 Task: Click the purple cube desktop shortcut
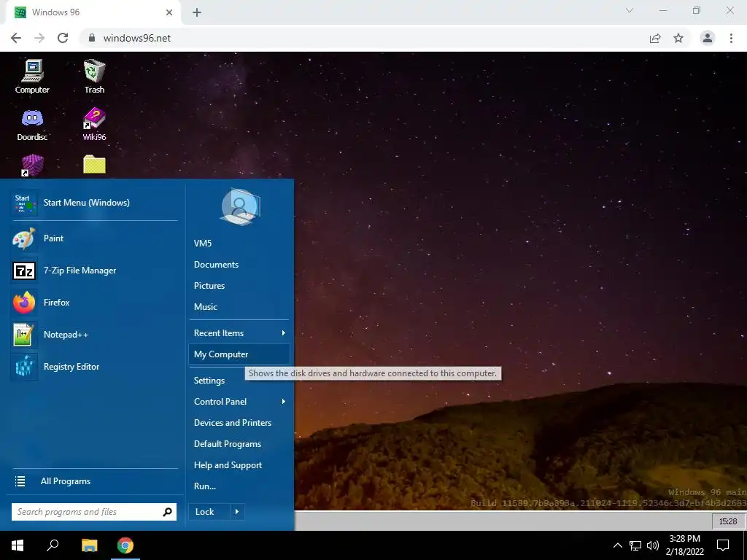click(x=32, y=166)
